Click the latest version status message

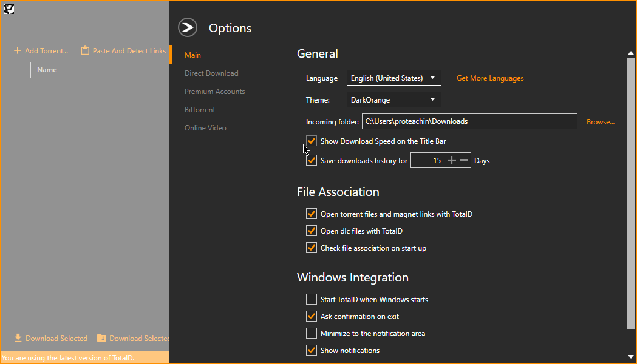[68, 358]
